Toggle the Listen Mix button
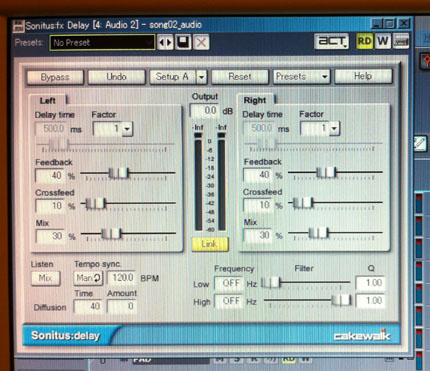The image size is (430, 371). pyautogui.click(x=46, y=278)
